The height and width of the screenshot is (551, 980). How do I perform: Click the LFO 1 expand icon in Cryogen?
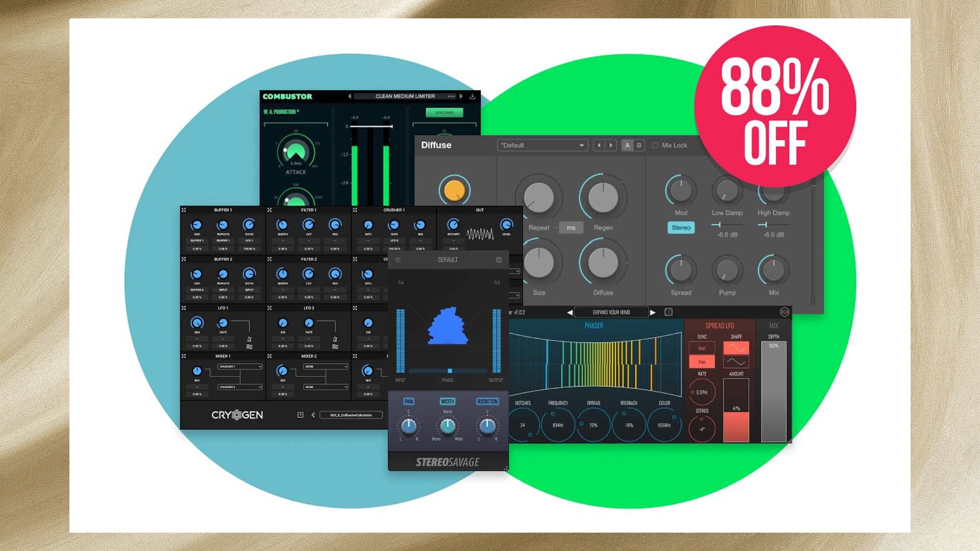tap(184, 308)
